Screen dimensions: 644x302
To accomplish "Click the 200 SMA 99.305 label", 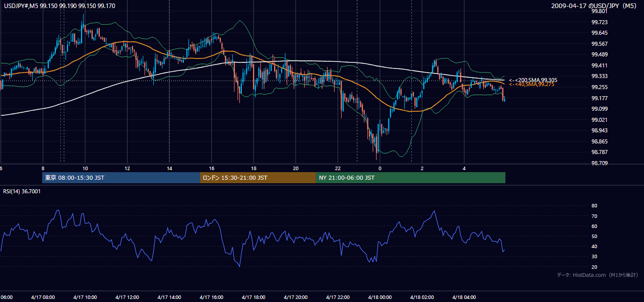I will click(x=533, y=80).
